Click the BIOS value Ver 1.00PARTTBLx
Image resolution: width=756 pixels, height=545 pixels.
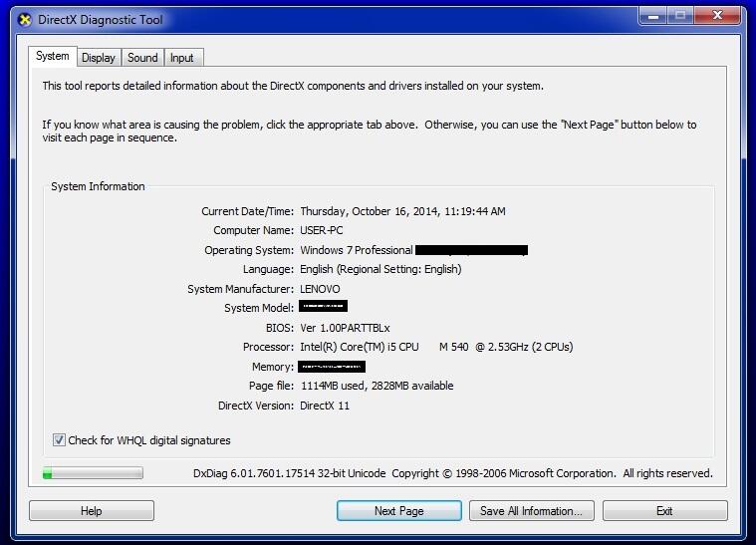pyautogui.click(x=346, y=328)
